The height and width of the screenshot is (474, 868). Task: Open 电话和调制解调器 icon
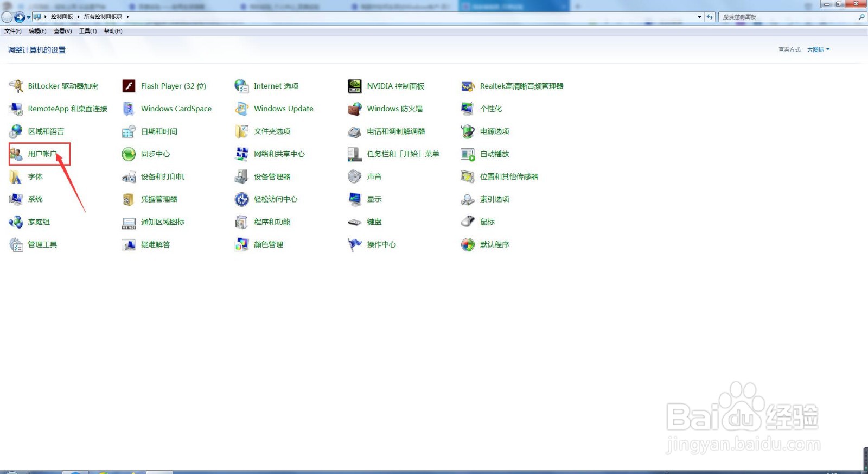pos(355,131)
